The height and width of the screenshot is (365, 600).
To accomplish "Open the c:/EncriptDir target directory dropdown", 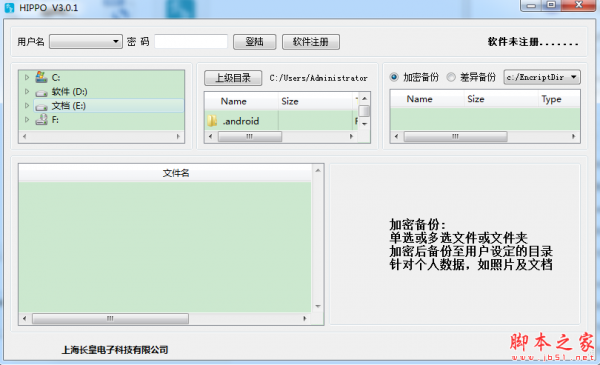I will click(542, 77).
